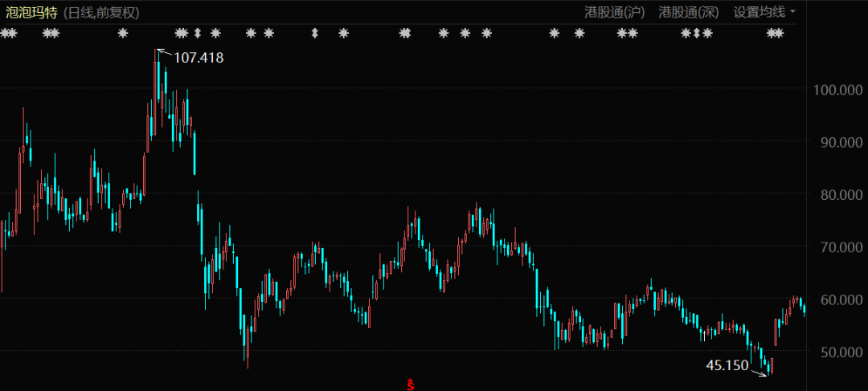Image resolution: width=868 pixels, height=391 pixels.
Task: Select the candlestick at the 45.150 low
Action: tap(770, 368)
